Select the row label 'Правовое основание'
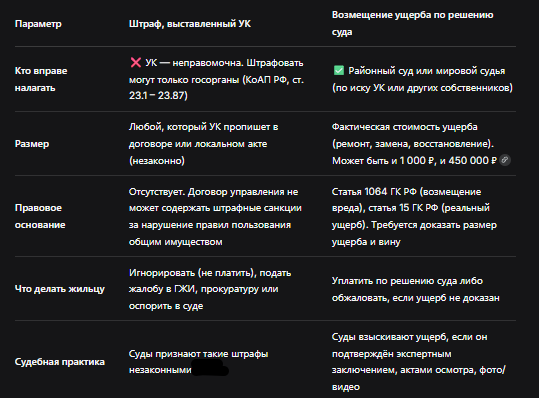 pyautogui.click(x=40, y=216)
